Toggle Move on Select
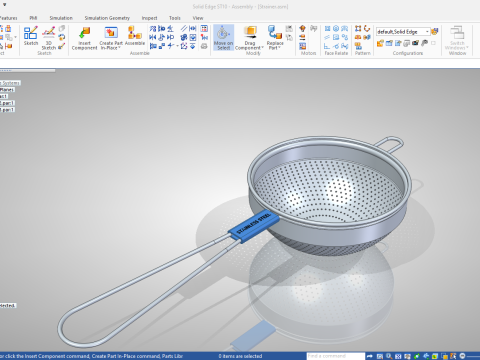Screen dimensions: 480x360 [223, 38]
